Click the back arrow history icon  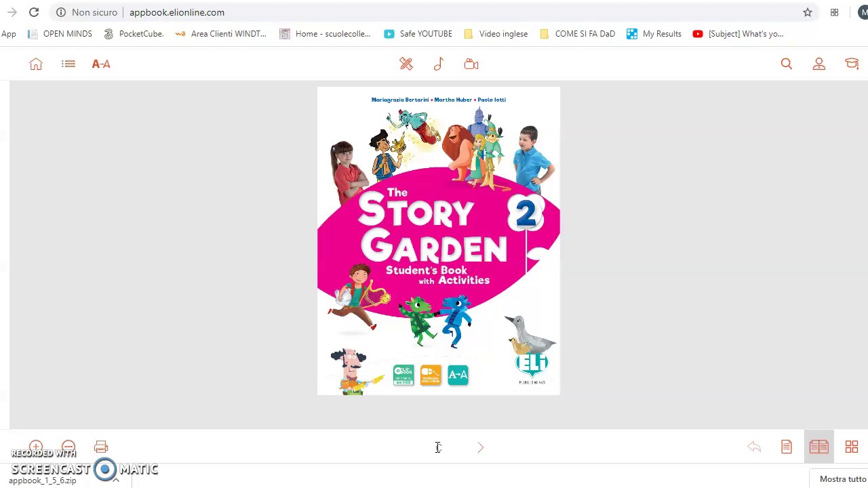click(754, 447)
